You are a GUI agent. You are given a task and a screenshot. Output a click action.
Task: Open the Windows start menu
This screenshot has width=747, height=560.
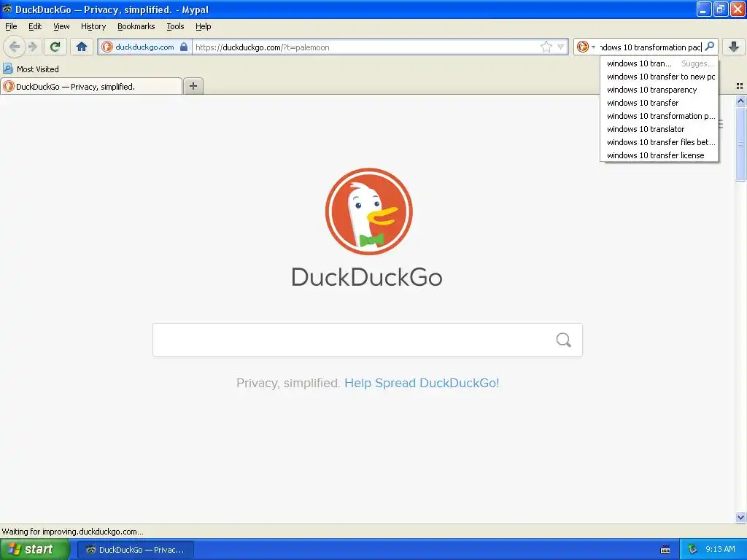coord(34,550)
